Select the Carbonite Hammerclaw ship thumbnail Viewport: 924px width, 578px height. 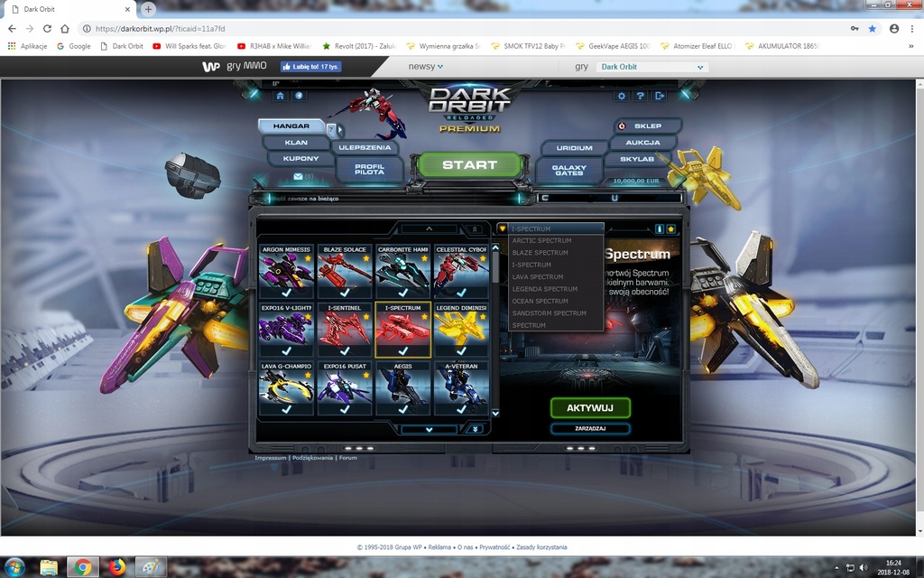tap(403, 271)
